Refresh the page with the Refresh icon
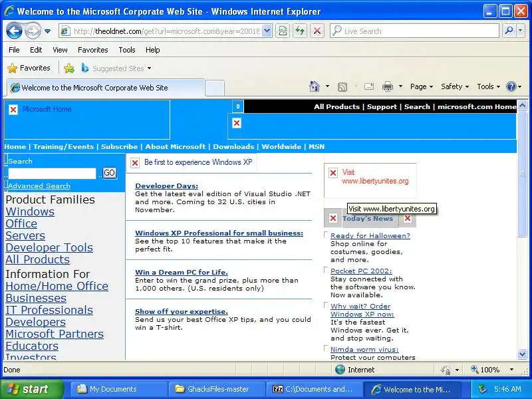 tap(300, 31)
